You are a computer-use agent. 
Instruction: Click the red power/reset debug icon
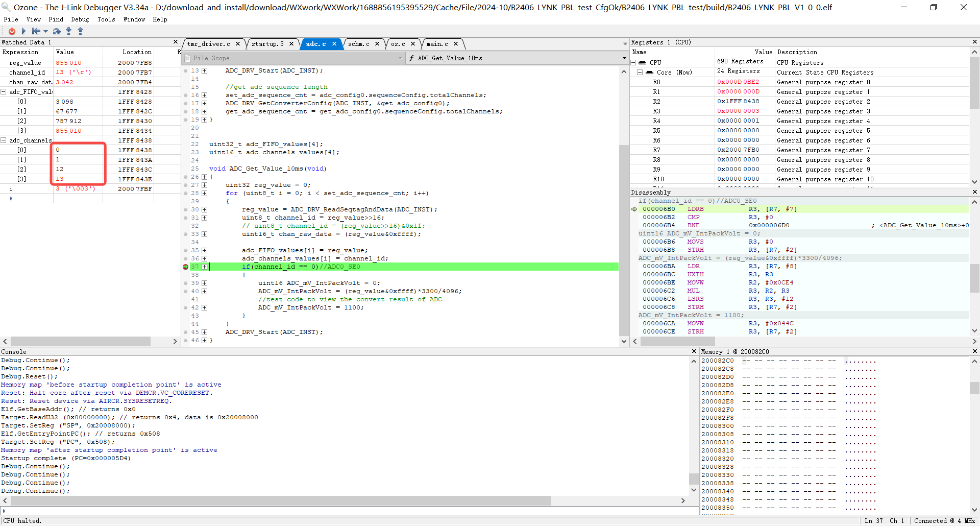[12, 31]
